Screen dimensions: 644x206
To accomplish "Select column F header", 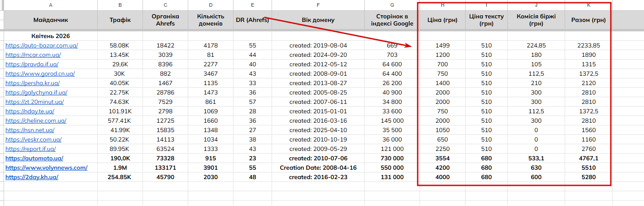I will pos(318,5).
